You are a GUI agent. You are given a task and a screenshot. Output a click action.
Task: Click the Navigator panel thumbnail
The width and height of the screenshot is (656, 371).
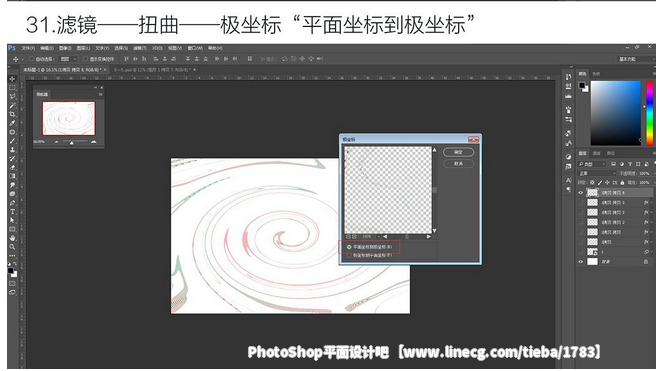[69, 118]
